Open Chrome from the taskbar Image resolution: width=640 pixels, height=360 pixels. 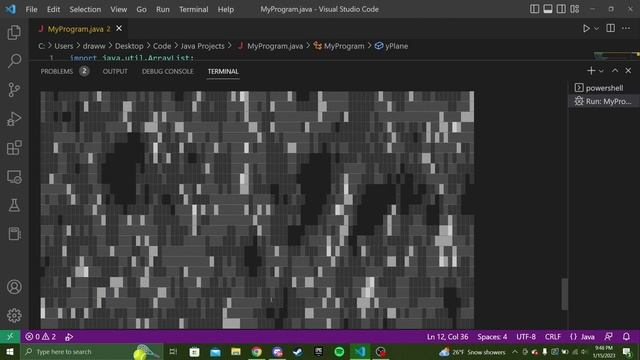(x=256, y=352)
